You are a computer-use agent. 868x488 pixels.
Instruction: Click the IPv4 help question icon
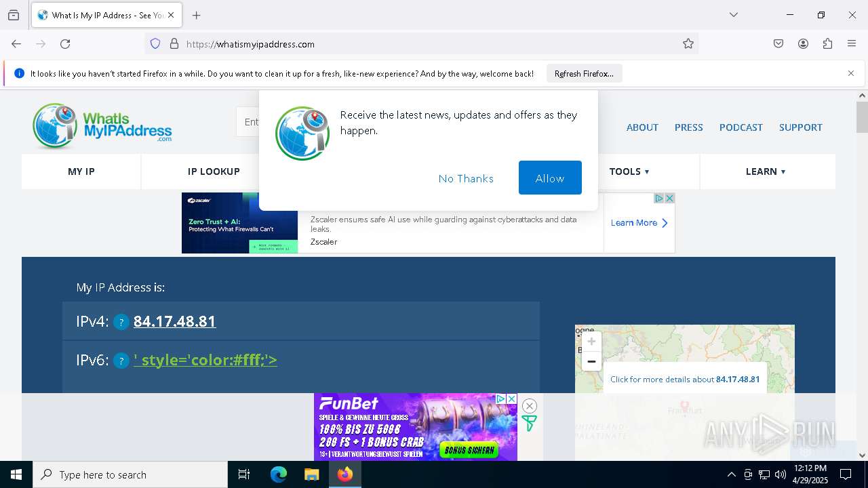pyautogui.click(x=121, y=323)
